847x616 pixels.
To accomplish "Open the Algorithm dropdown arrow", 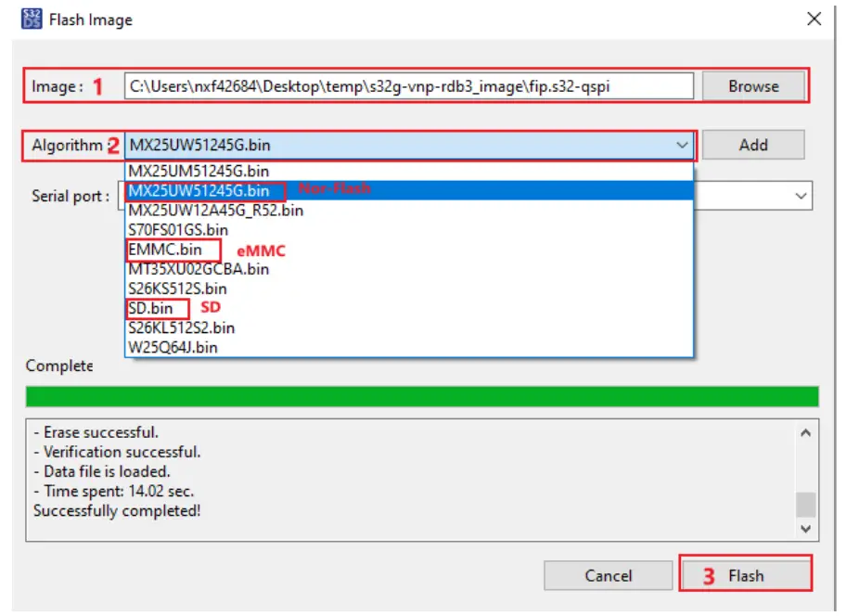I will click(x=682, y=144).
